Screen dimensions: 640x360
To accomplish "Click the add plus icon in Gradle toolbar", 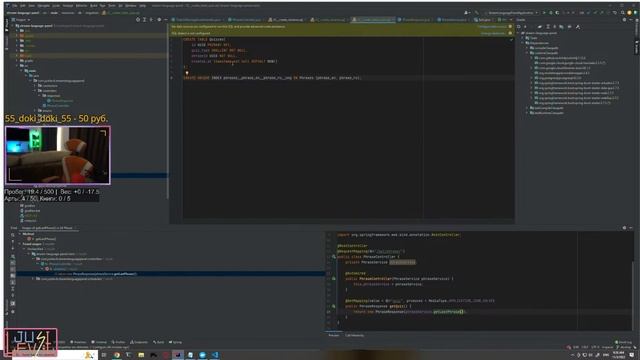I will pos(526,27).
